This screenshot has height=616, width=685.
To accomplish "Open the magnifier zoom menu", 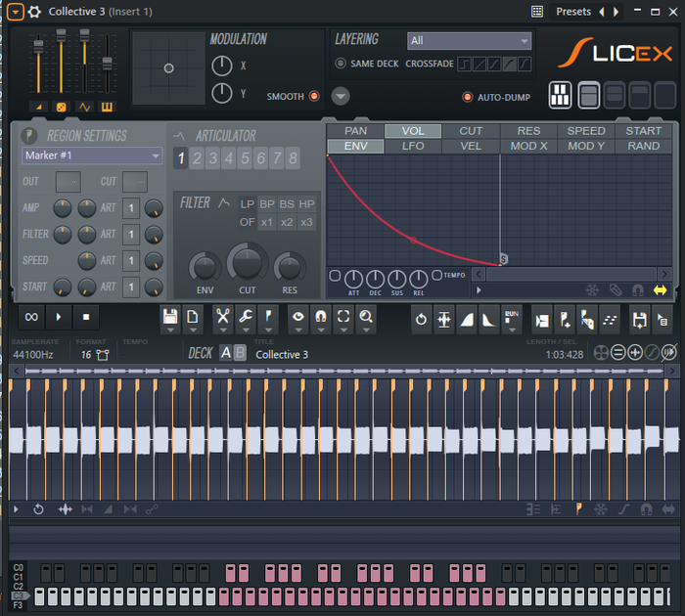I will 366,319.
